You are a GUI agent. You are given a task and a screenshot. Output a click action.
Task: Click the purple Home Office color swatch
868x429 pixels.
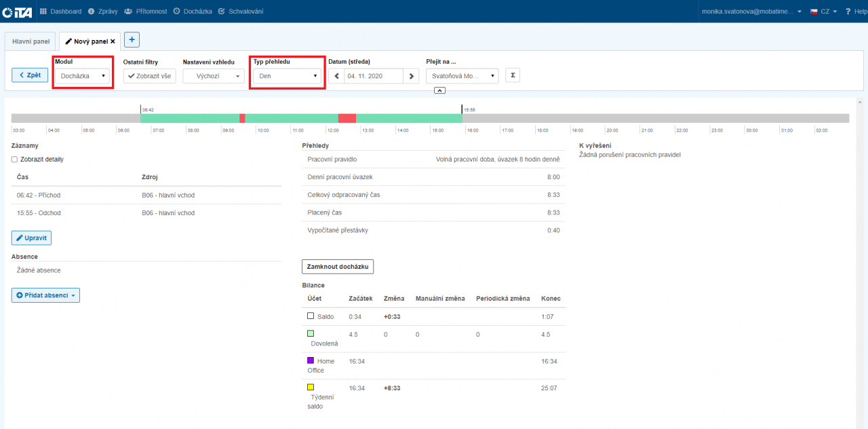(x=311, y=360)
